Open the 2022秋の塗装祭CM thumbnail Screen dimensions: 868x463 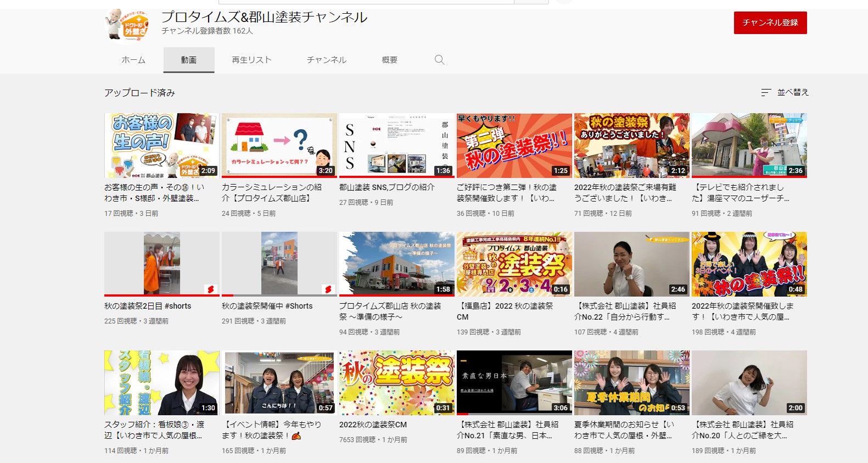pos(396,382)
